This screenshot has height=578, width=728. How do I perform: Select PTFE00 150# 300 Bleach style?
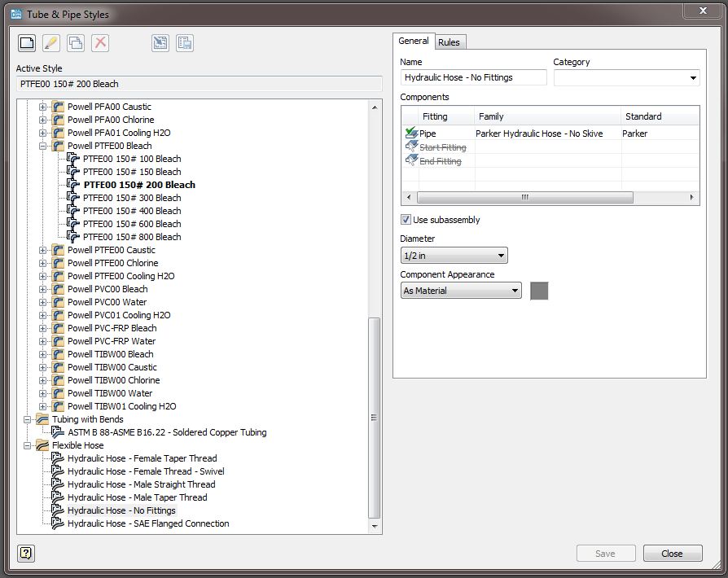coord(132,198)
